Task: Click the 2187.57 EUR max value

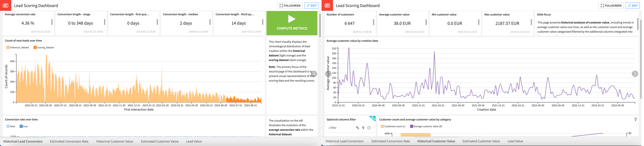Action: pos(507,24)
